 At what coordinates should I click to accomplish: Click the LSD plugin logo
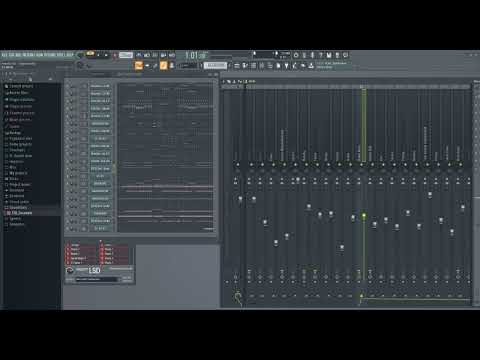(94, 270)
